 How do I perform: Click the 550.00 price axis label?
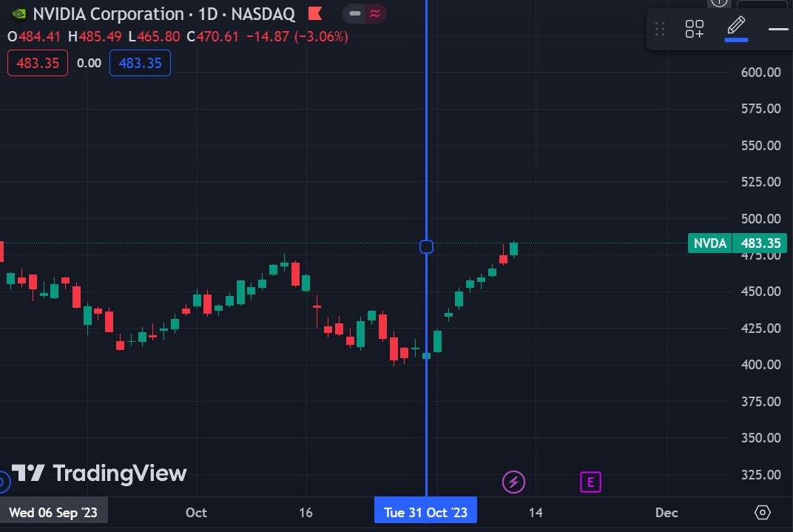pyautogui.click(x=760, y=146)
